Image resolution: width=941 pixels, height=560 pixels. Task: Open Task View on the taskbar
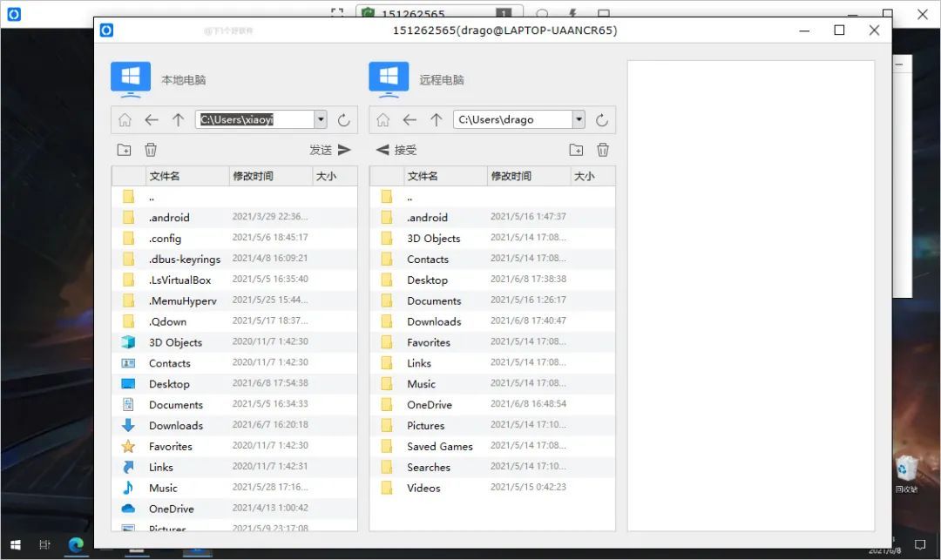(44, 544)
